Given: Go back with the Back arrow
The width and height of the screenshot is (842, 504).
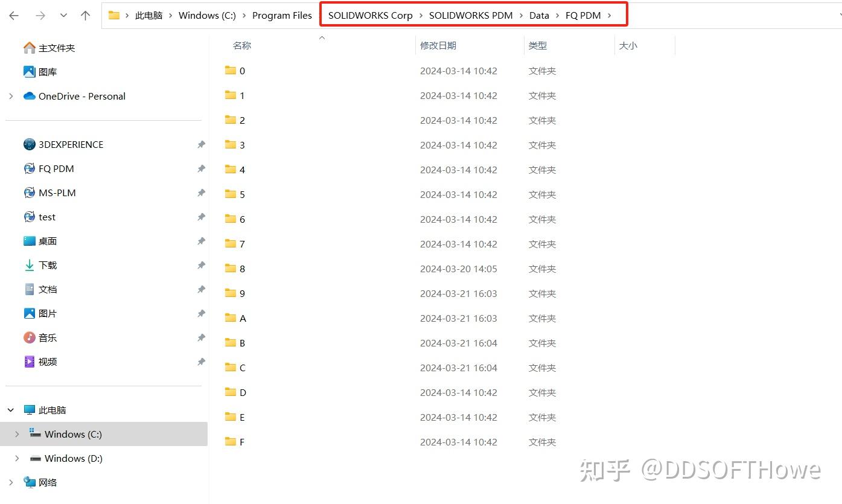Looking at the screenshot, I should pyautogui.click(x=14, y=16).
